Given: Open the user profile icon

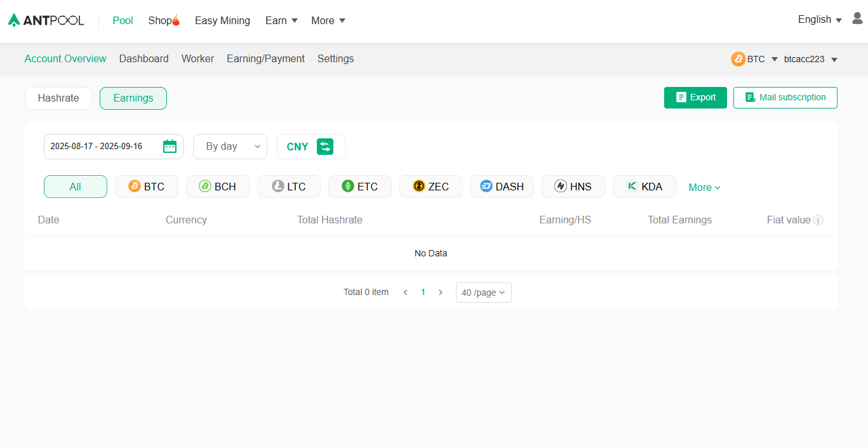Looking at the screenshot, I should tap(857, 19).
